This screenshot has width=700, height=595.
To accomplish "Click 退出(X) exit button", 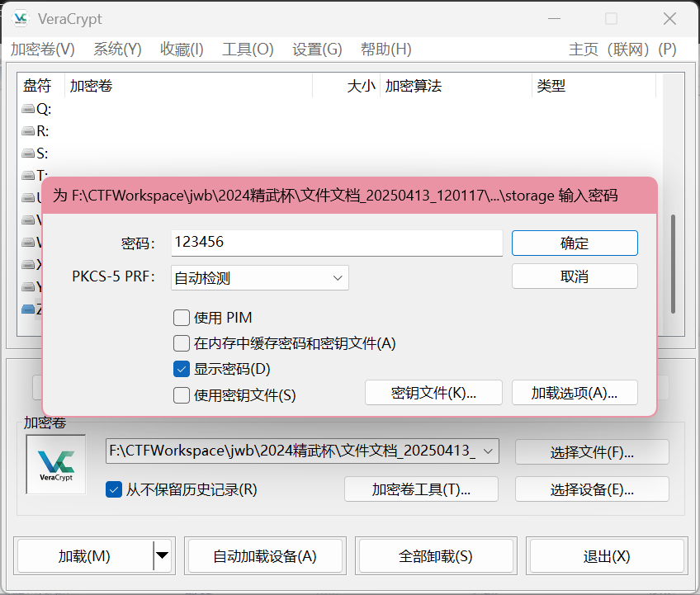I will tap(607, 555).
